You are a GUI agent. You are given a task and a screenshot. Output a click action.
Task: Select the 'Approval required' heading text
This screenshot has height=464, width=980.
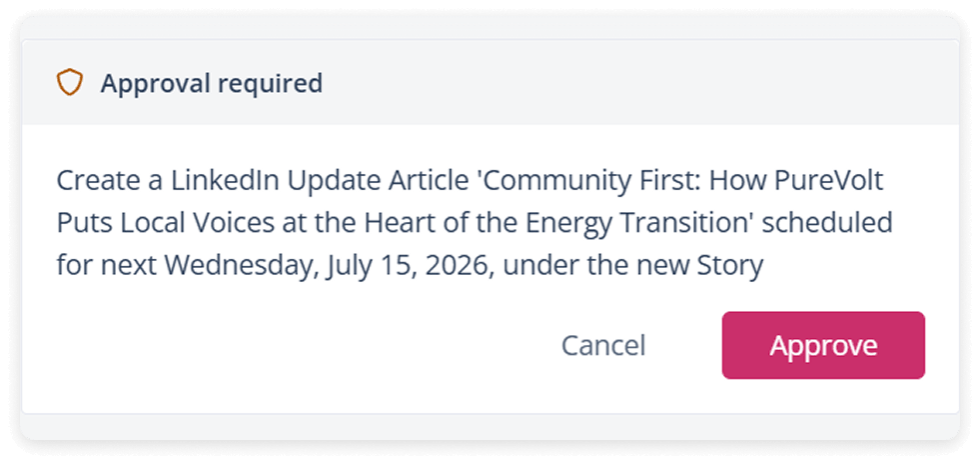211,83
